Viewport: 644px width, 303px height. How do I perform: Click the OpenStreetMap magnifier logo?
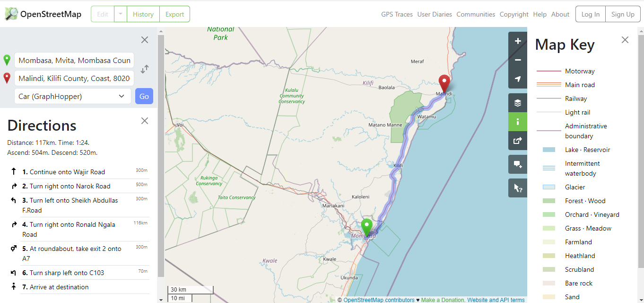tap(11, 14)
